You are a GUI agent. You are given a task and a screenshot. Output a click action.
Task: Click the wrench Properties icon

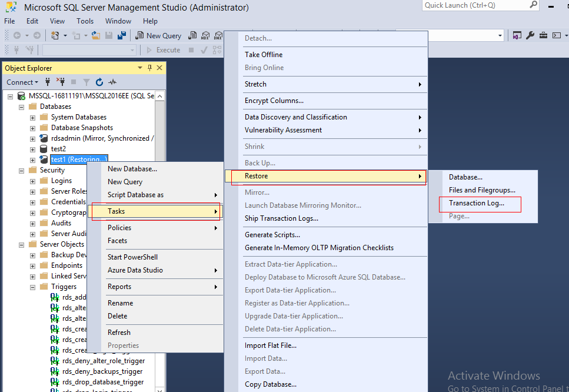[530, 35]
